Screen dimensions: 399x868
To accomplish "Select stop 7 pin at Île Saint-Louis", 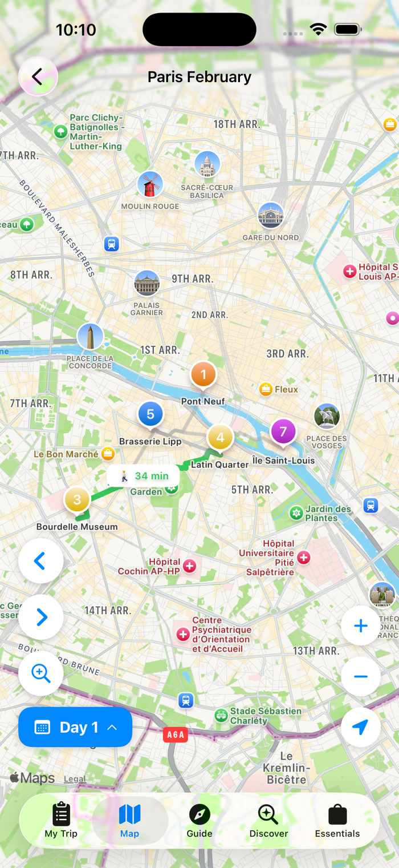I will pos(283,432).
